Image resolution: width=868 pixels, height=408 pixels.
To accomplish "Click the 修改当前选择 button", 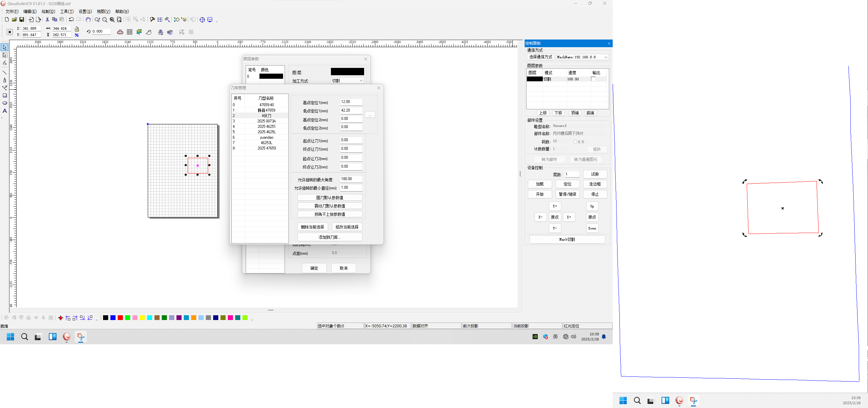I will [x=347, y=227].
